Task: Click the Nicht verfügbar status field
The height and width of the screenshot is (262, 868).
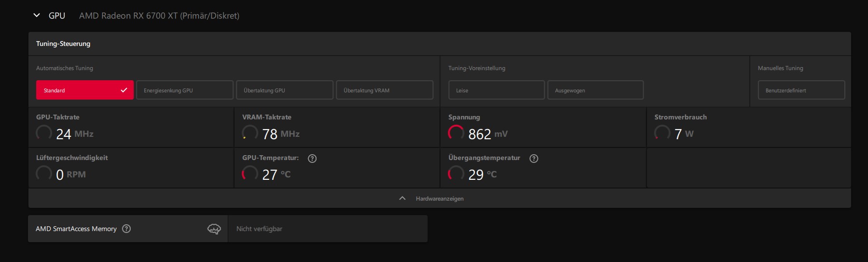Action: (328, 229)
